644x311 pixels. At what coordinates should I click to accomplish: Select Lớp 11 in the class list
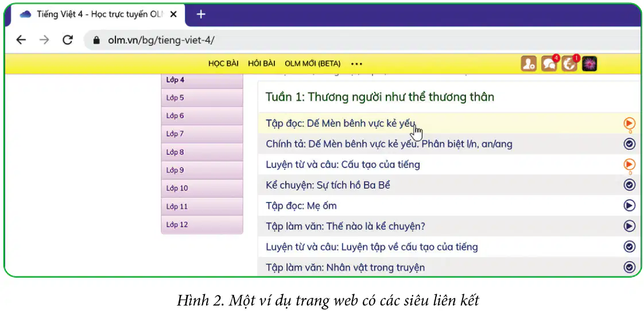(202, 206)
